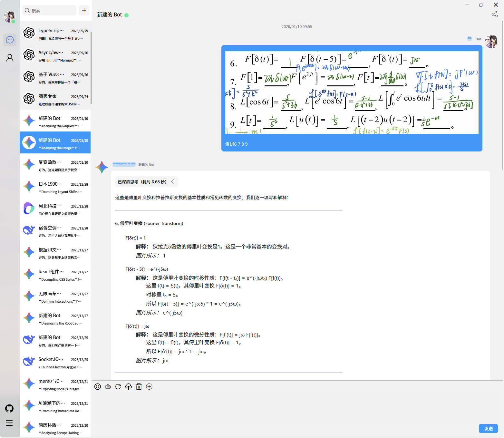Click the Gemini star icon of 复变函数 chat

pyautogui.click(x=29, y=164)
